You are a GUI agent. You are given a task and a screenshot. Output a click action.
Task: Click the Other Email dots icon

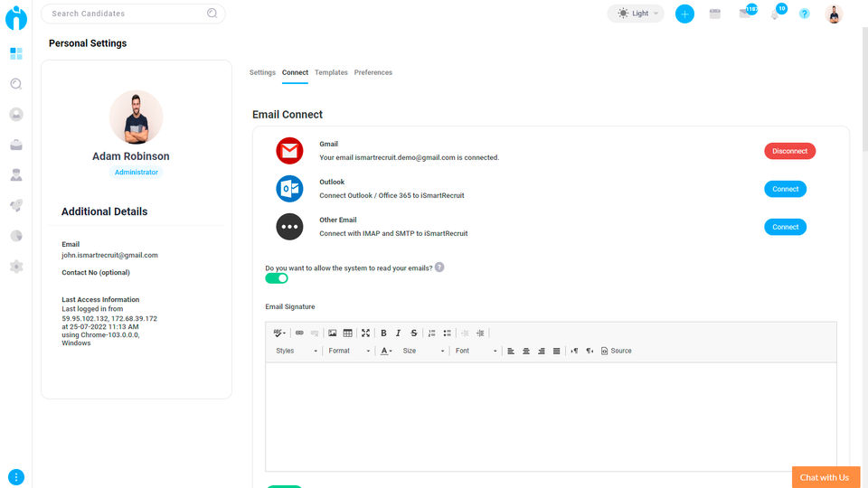coord(289,227)
